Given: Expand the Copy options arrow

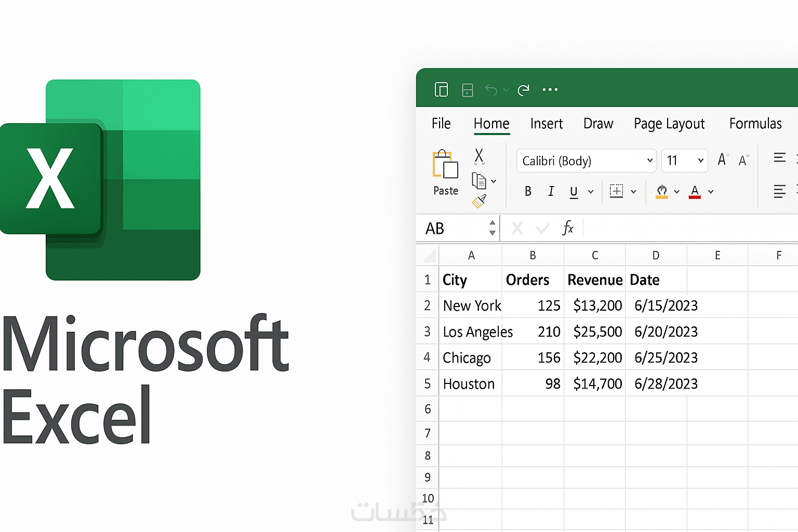Looking at the screenshot, I should 494,181.
